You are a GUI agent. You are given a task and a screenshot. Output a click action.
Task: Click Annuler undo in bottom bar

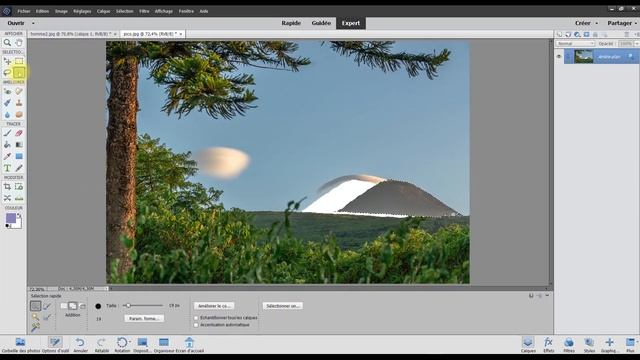pos(80,345)
